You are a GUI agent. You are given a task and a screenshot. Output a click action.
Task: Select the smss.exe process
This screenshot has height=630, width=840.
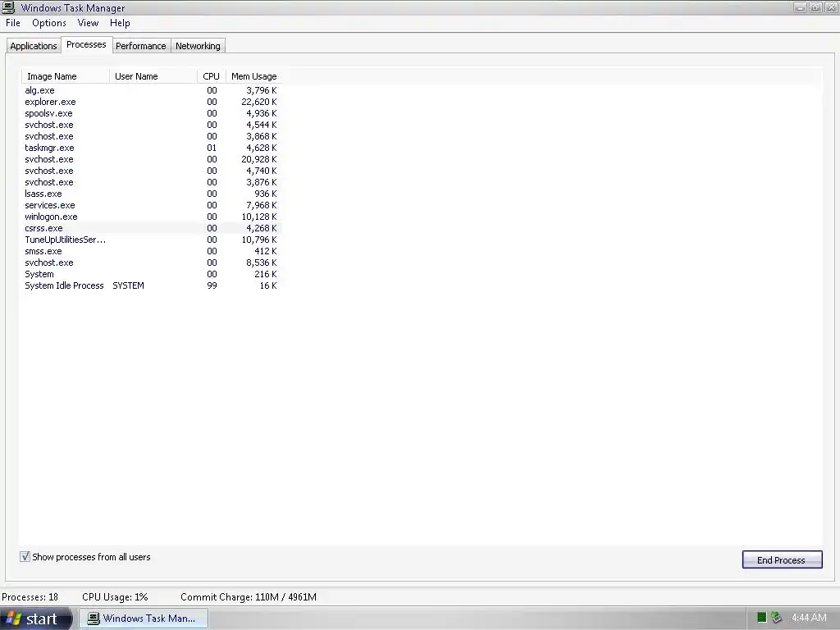click(x=152, y=251)
